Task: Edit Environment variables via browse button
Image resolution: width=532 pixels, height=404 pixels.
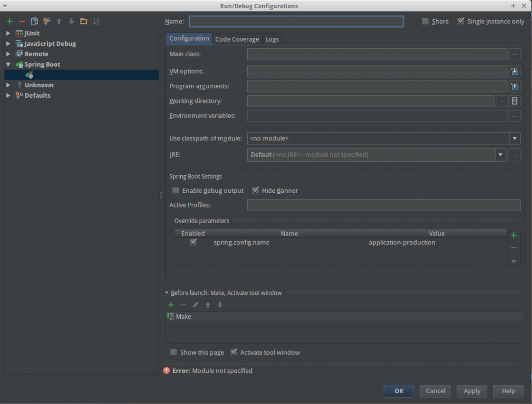Action: (x=515, y=116)
